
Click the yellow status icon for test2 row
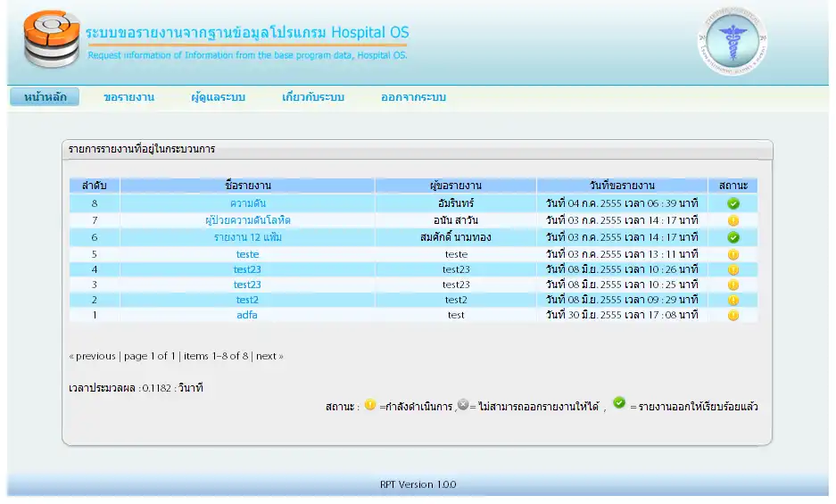click(x=733, y=301)
